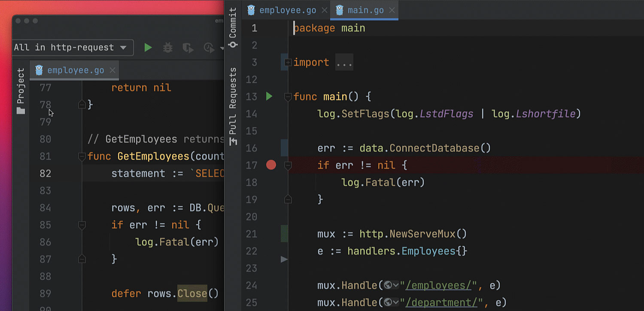The width and height of the screenshot is (644, 311).
Task: Click LstdFlags constant on line 14
Action: [x=447, y=114]
